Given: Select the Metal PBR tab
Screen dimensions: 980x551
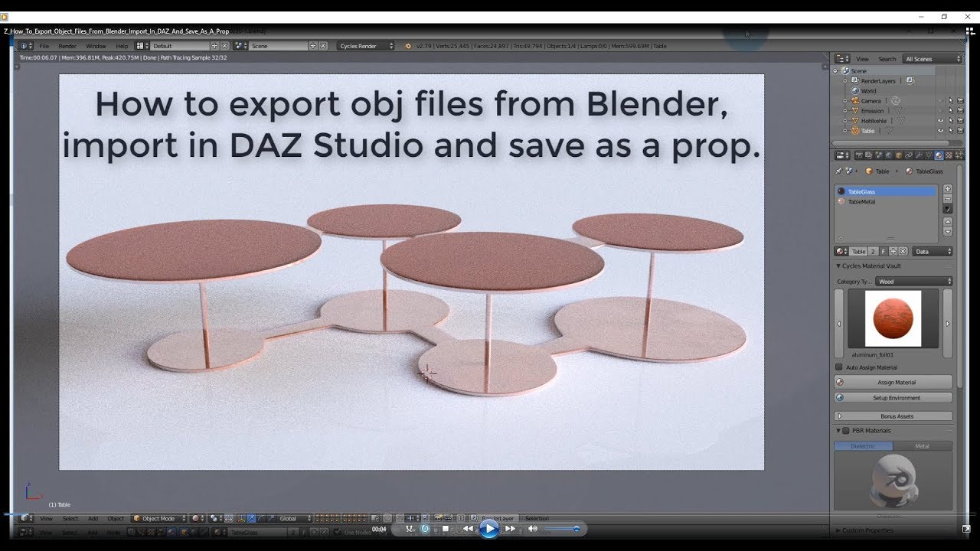Looking at the screenshot, I should pos(923,446).
